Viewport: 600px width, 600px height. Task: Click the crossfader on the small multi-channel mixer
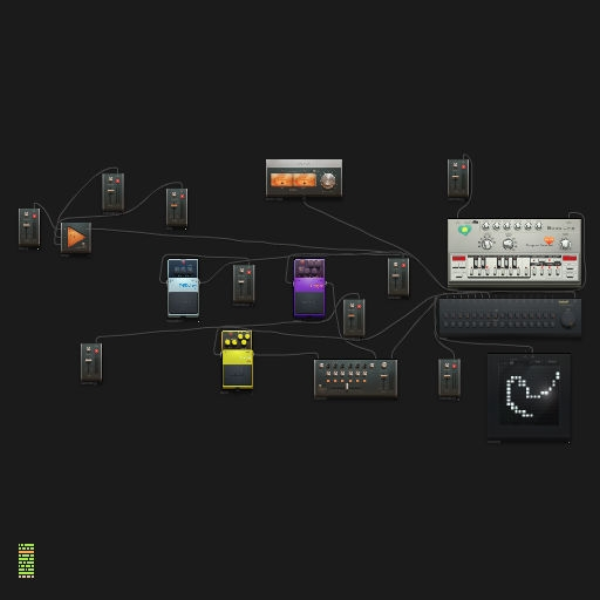(347, 386)
